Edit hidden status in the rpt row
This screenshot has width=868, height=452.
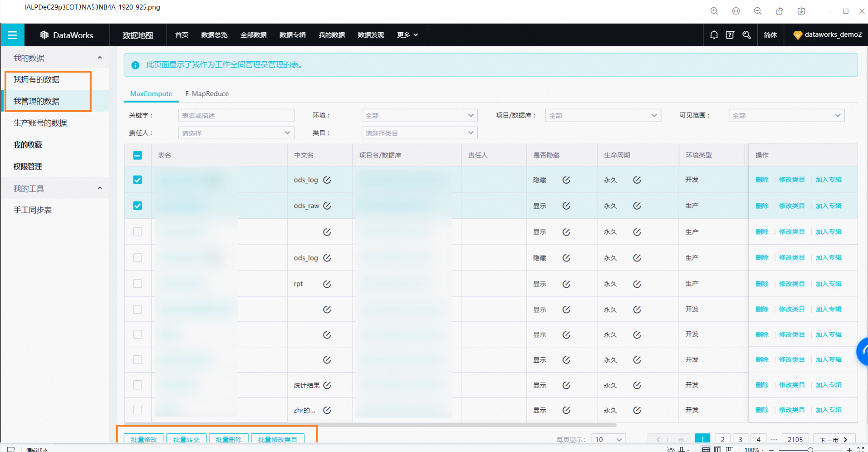click(x=566, y=284)
